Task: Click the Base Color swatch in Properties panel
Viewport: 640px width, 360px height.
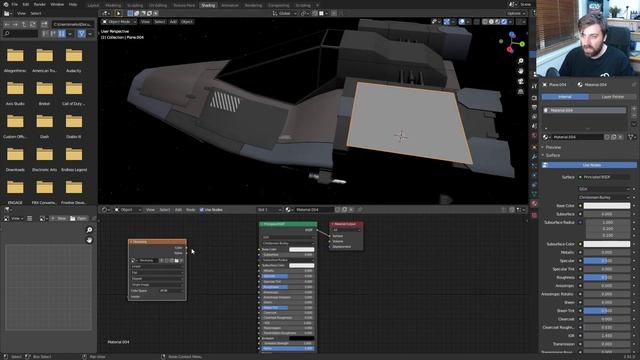Action: (607, 206)
